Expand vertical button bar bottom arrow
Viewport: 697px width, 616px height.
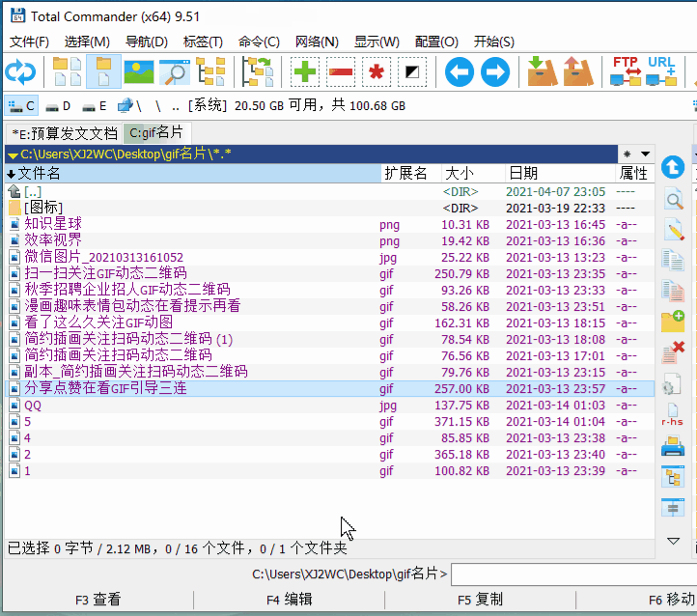pos(673,541)
